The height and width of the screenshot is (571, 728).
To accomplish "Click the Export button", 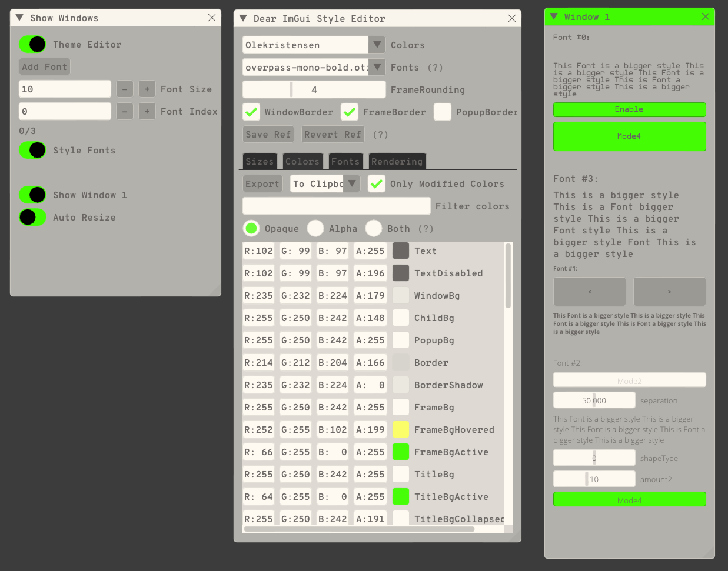I will pos(262,183).
